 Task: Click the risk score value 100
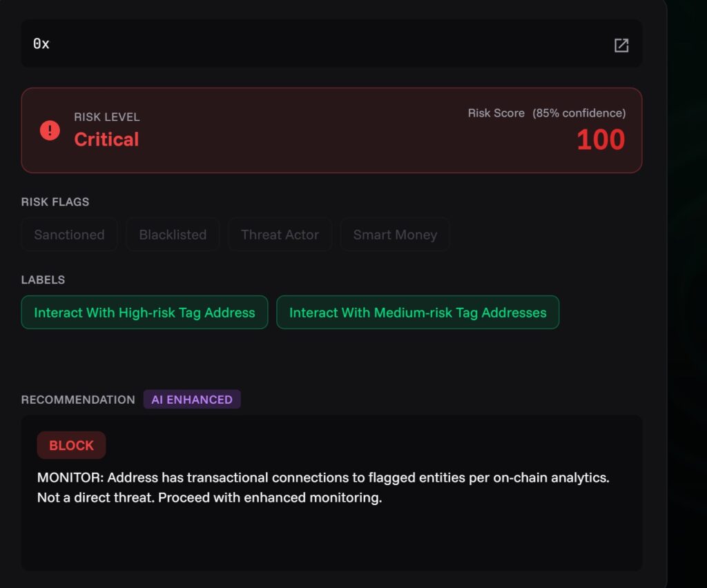click(x=600, y=140)
